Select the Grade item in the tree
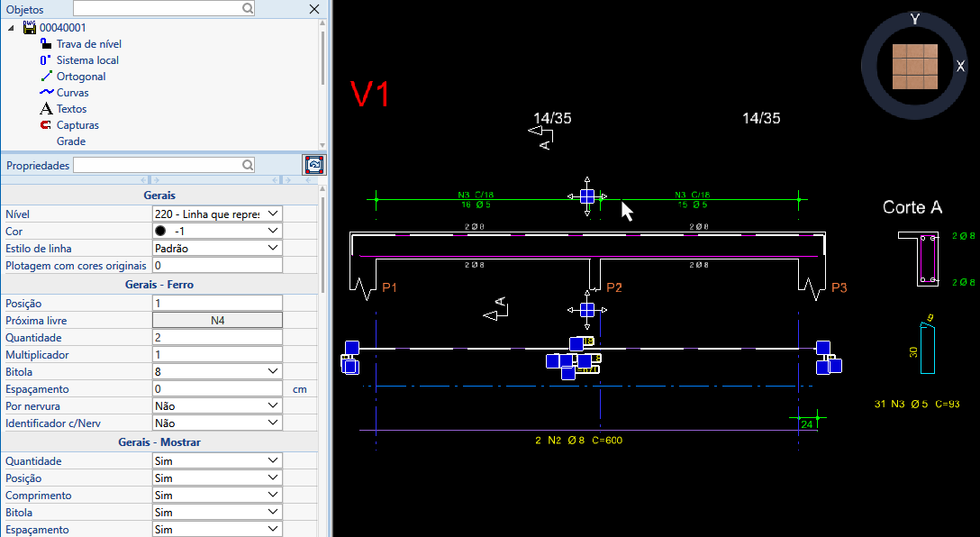Image resolution: width=980 pixels, height=537 pixels. [71, 141]
